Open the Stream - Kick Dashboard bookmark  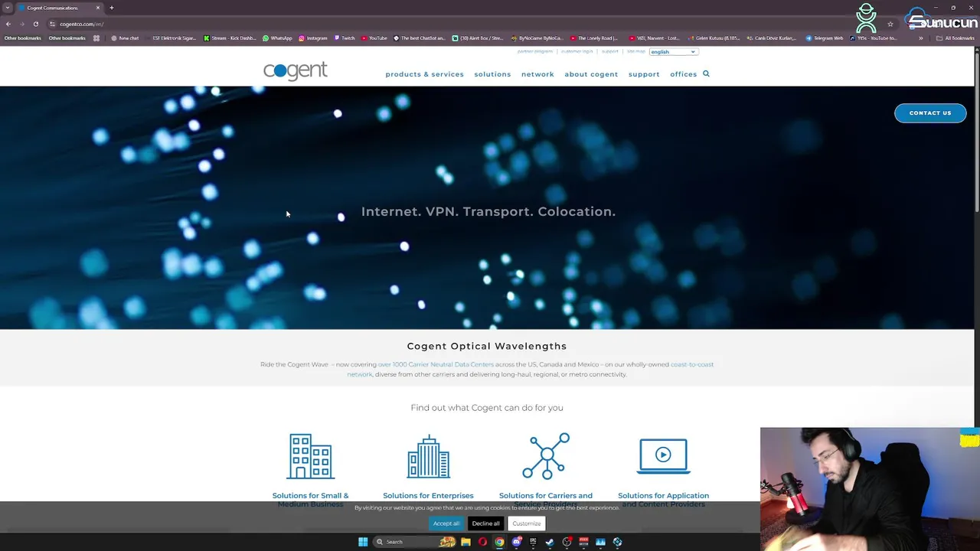[x=230, y=38]
